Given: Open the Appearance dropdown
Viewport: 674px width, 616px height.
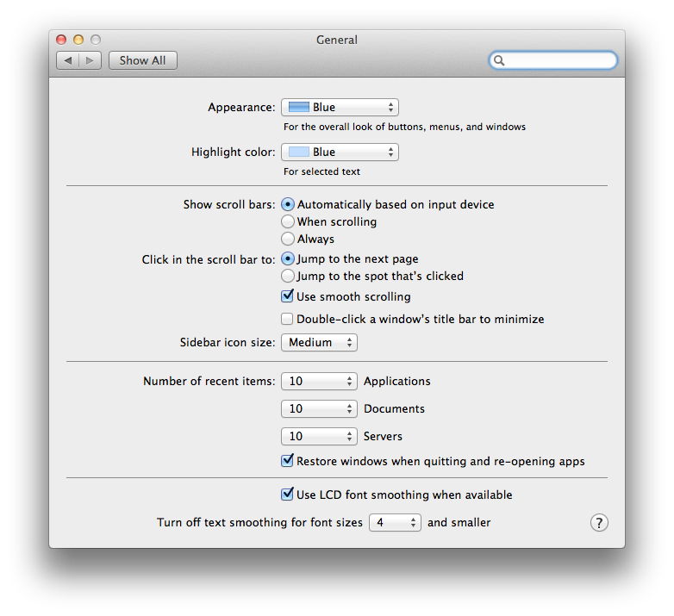Looking at the screenshot, I should point(340,108).
